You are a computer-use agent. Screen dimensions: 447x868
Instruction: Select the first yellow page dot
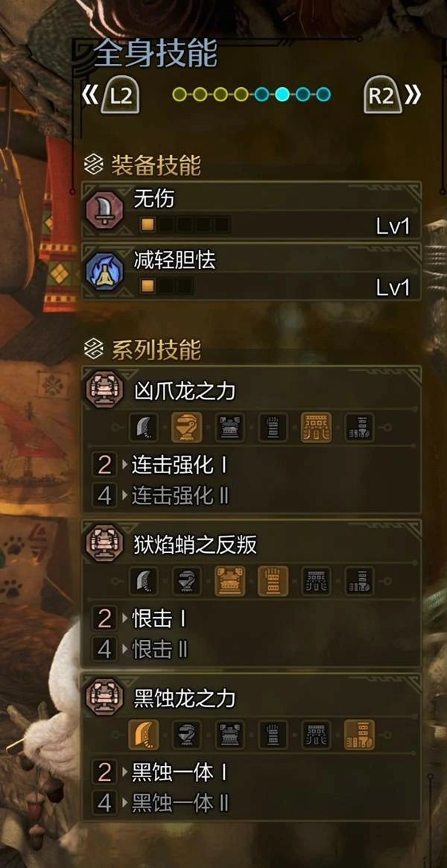[180, 94]
